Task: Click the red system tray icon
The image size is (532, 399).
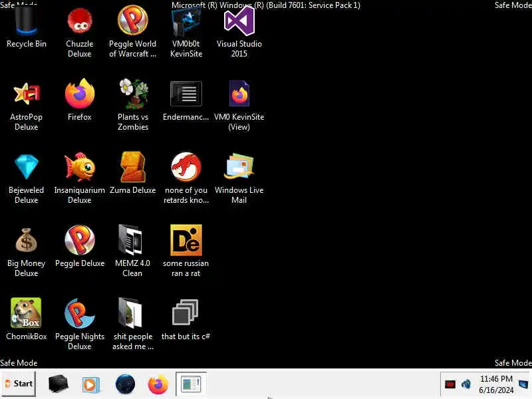Action: 450,384
